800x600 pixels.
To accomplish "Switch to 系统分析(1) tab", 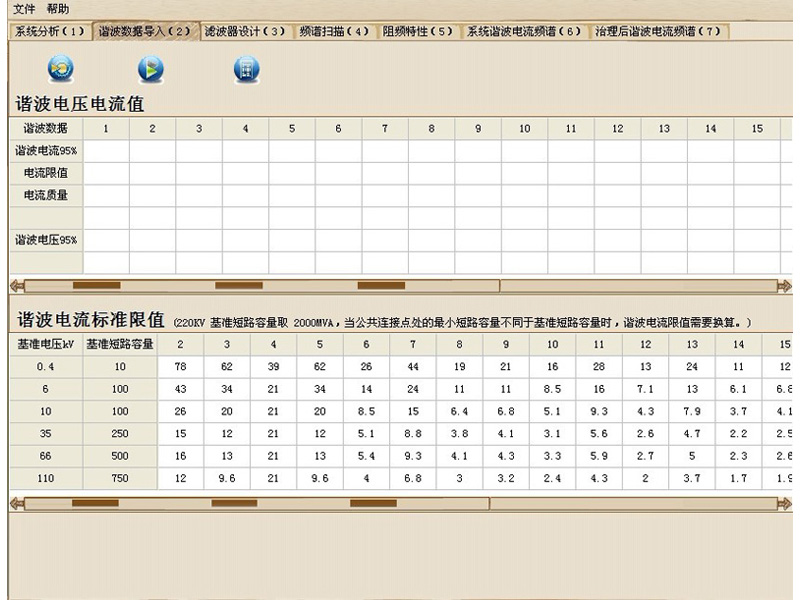I will (x=49, y=31).
